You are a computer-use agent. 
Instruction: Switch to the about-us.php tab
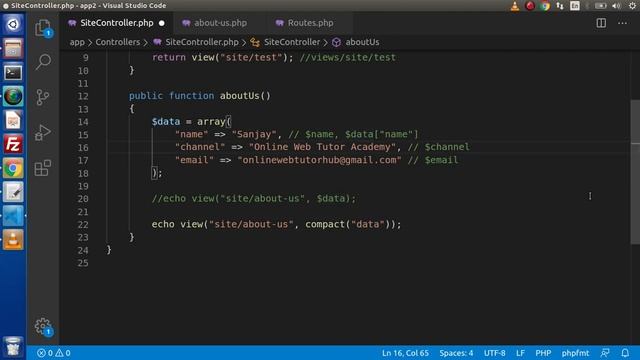(x=220, y=23)
